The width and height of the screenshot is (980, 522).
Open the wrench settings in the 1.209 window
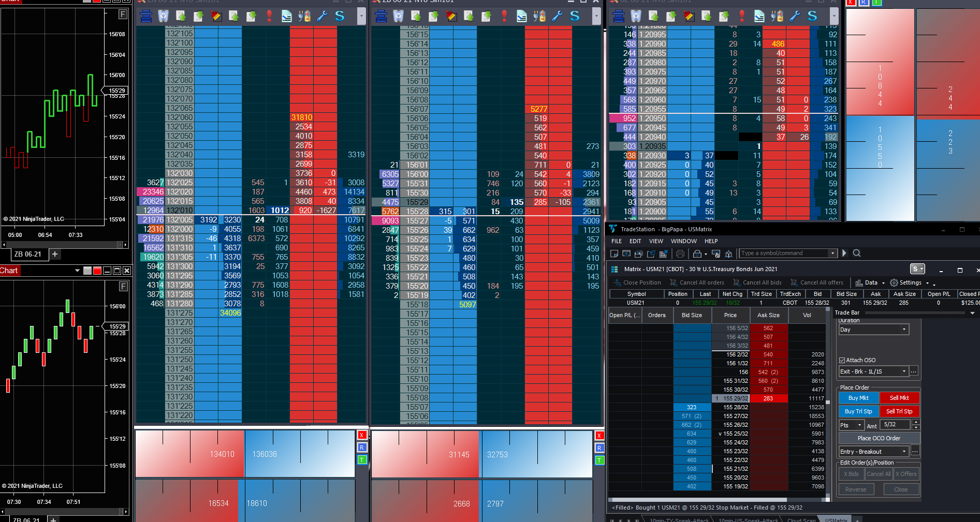pos(795,17)
